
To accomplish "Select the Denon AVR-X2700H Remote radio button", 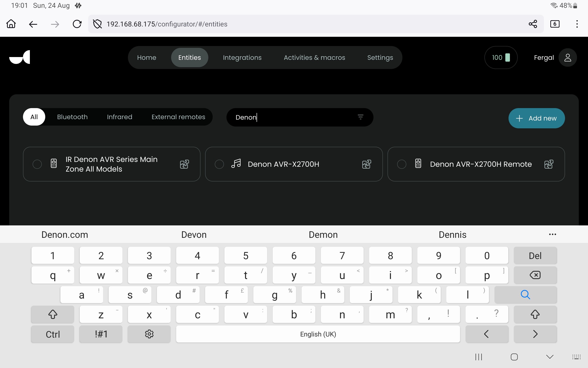I will [x=401, y=164].
